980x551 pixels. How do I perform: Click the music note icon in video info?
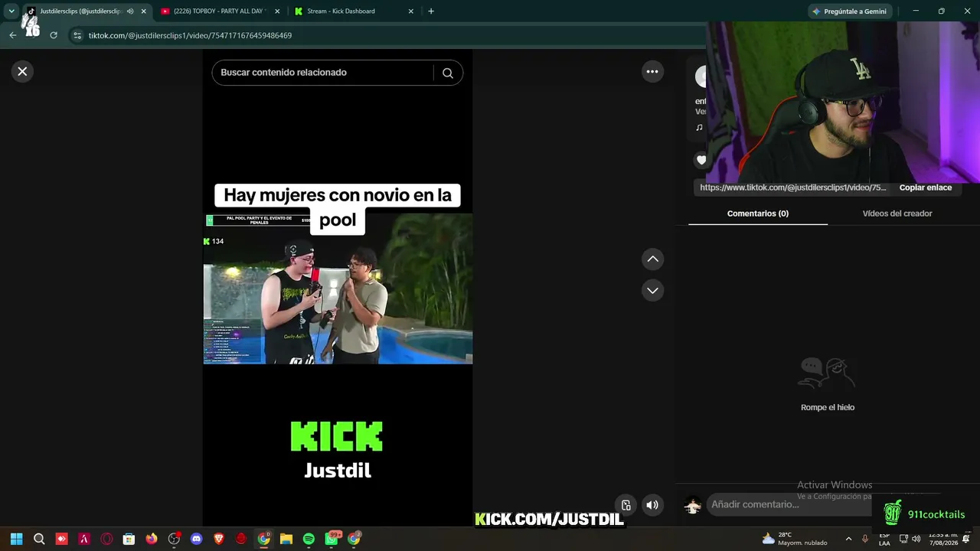[699, 128]
